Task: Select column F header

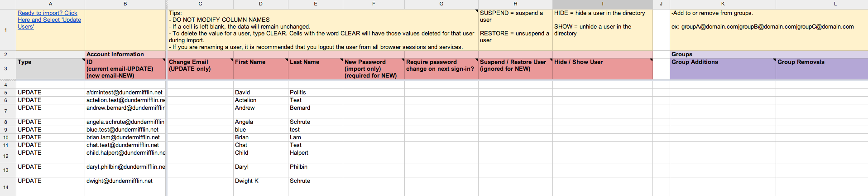Action: (374, 4)
